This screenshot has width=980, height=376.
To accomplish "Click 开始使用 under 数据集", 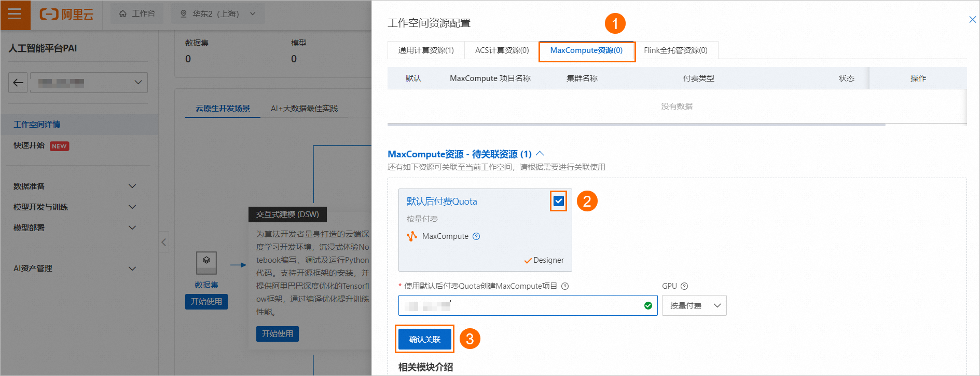I will coord(206,302).
